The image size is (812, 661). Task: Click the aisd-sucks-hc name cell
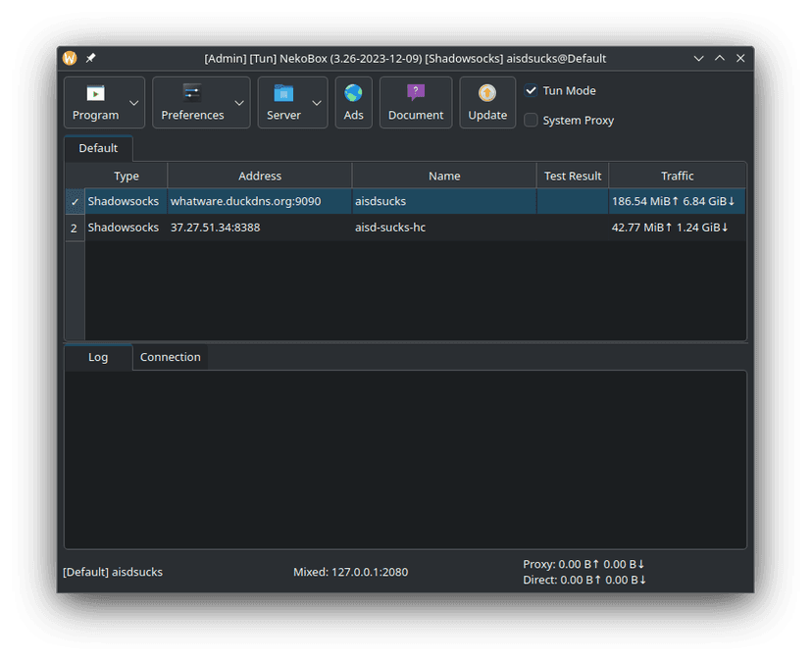click(x=444, y=228)
